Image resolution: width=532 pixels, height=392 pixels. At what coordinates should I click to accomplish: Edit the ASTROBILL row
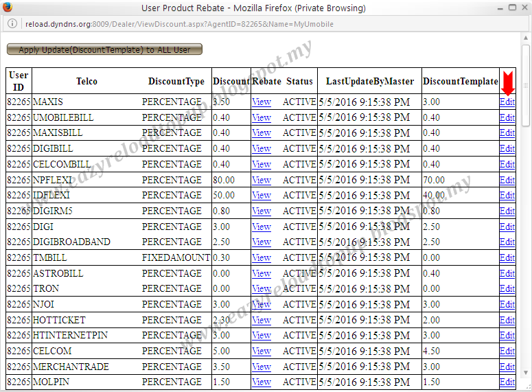coord(507,273)
